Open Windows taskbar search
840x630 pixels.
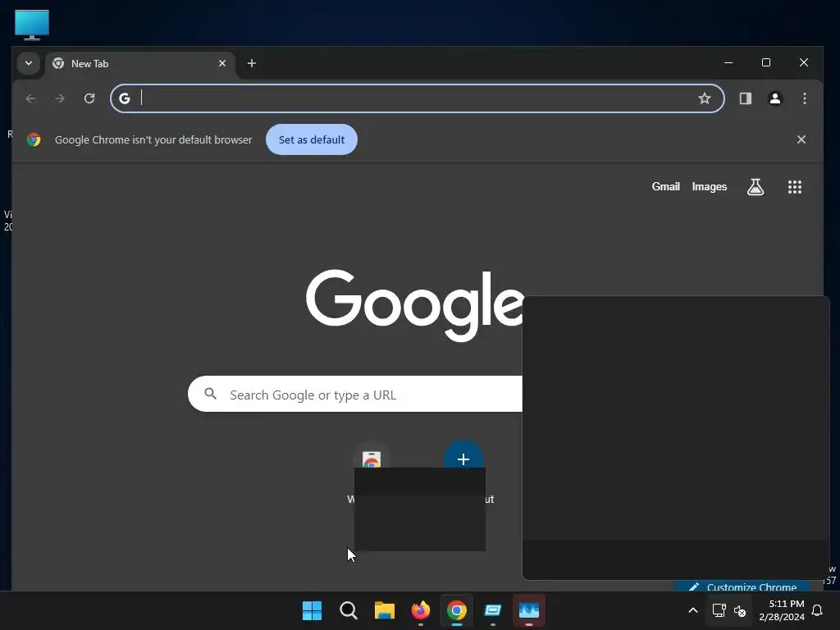[x=348, y=610]
